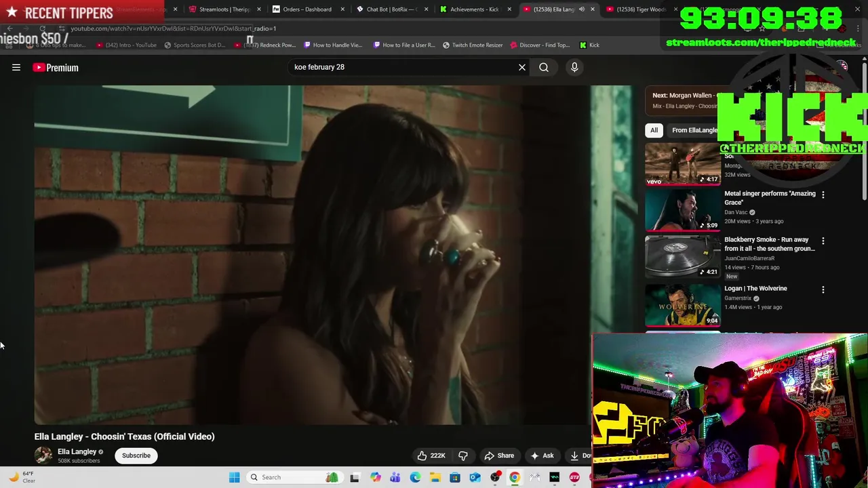The height and width of the screenshot is (488, 868).
Task: Play the Metal singer Amazing Grace thumbnail
Action: (682, 210)
